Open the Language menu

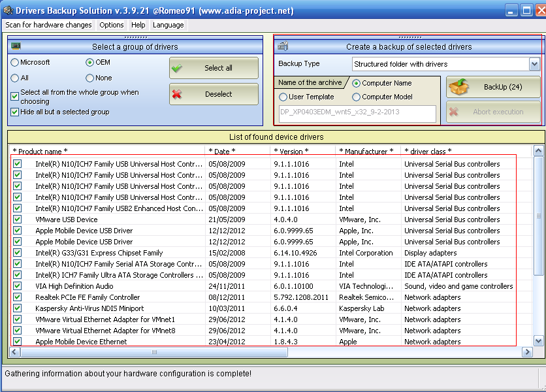tap(169, 25)
